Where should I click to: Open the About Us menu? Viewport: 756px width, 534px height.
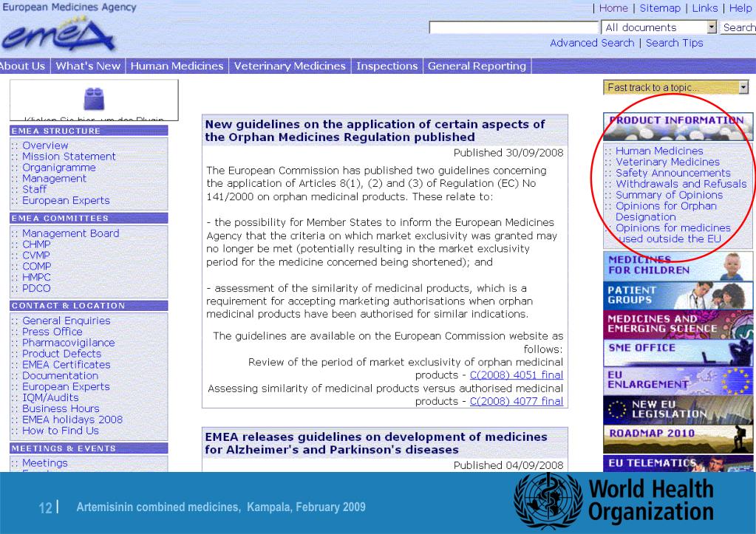coord(23,66)
